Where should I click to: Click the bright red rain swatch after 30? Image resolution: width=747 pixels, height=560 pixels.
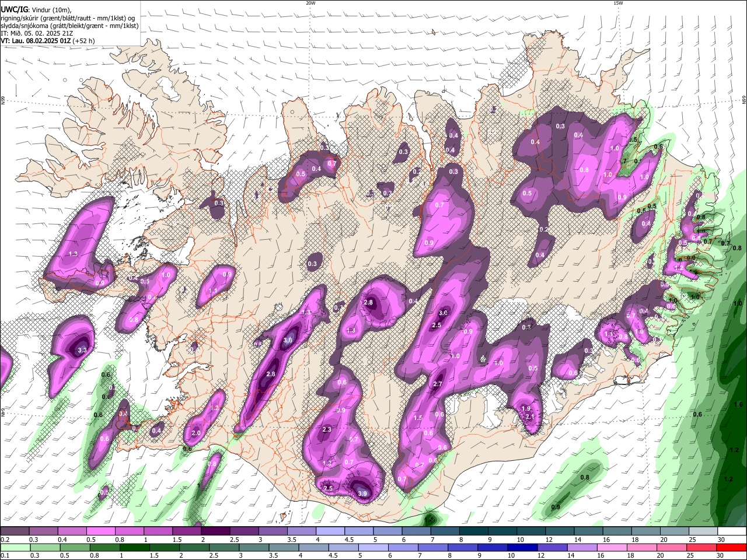(732, 548)
